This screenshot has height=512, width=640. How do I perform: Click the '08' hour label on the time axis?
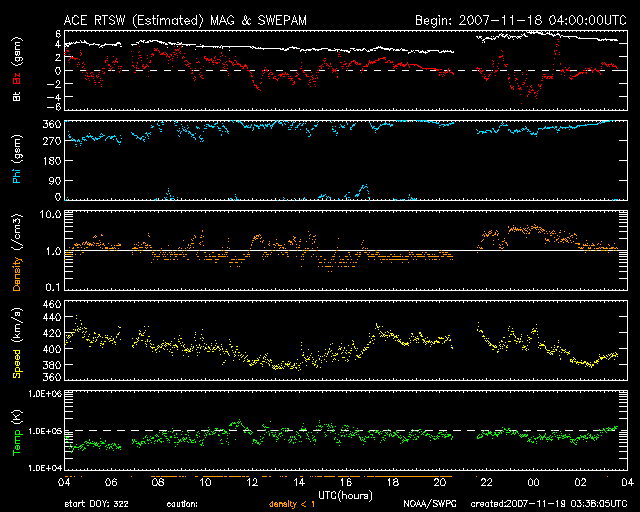click(x=158, y=483)
